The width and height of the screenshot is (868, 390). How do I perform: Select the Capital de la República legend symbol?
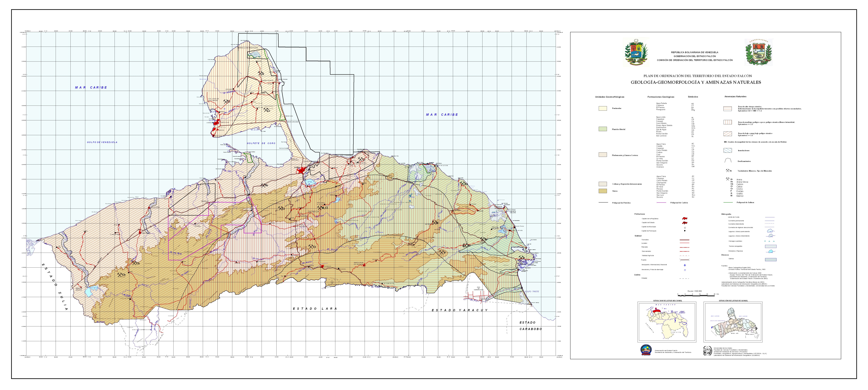pos(684,219)
